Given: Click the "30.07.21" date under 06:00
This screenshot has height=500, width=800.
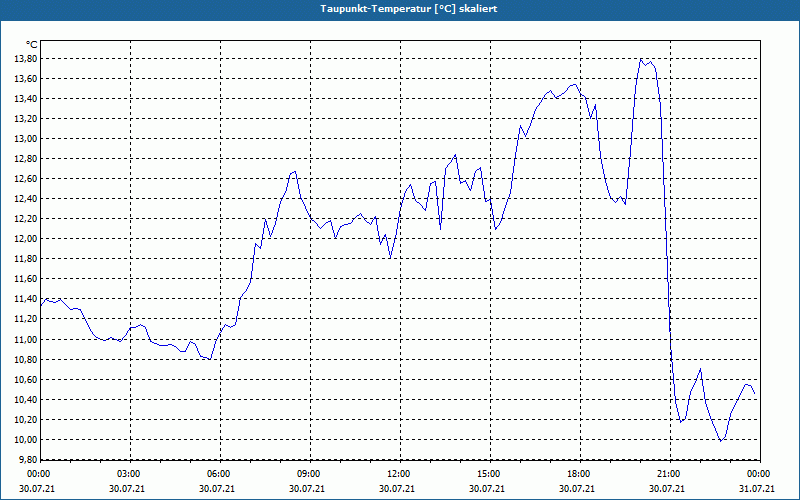Looking at the screenshot, I should tap(217, 489).
